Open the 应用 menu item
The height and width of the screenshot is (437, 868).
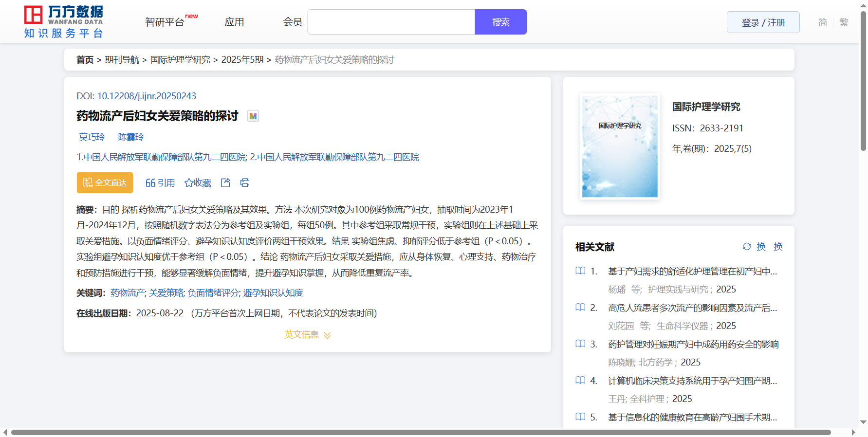point(234,22)
